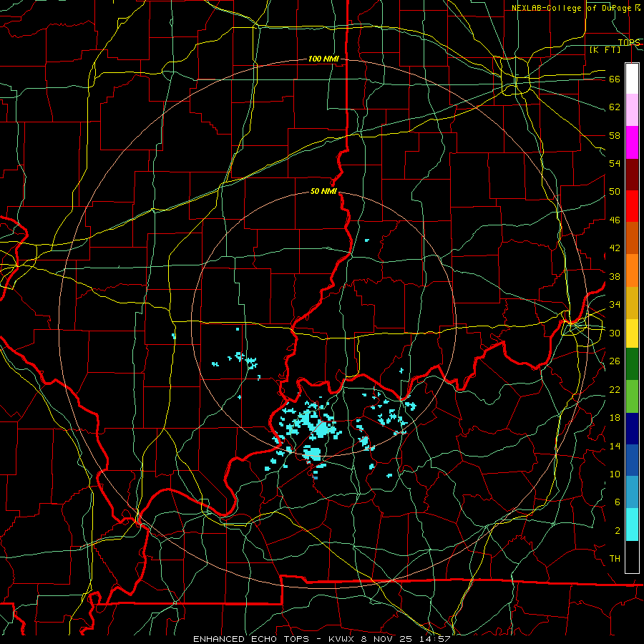
Task: Click the yellow 34 kft legend swatch
Action: click(632, 333)
